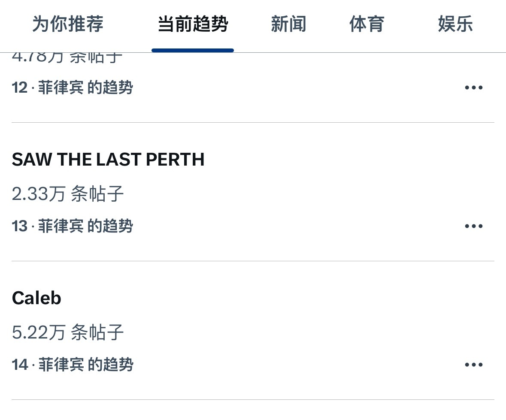
Task: Open more options for trend number 13
Action: (x=474, y=226)
